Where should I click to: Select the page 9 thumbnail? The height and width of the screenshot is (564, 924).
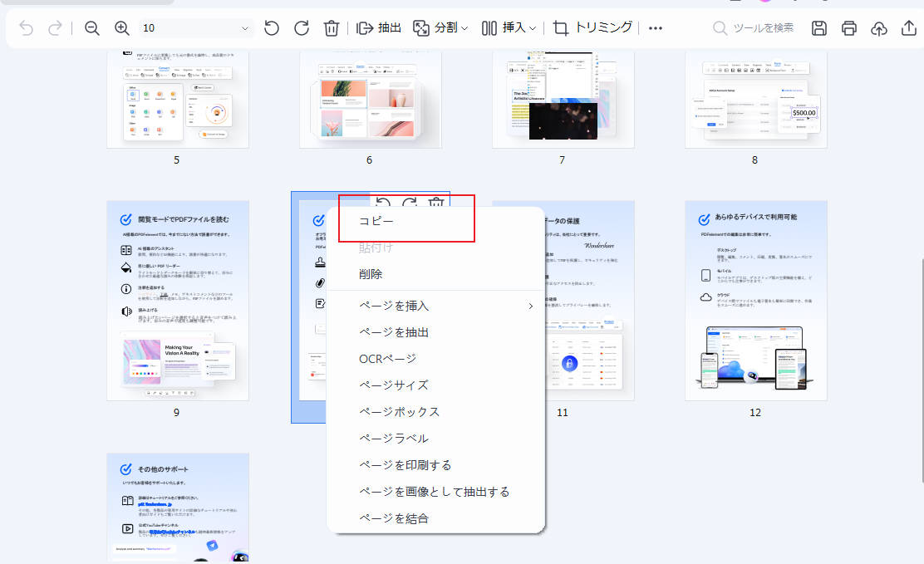(177, 299)
